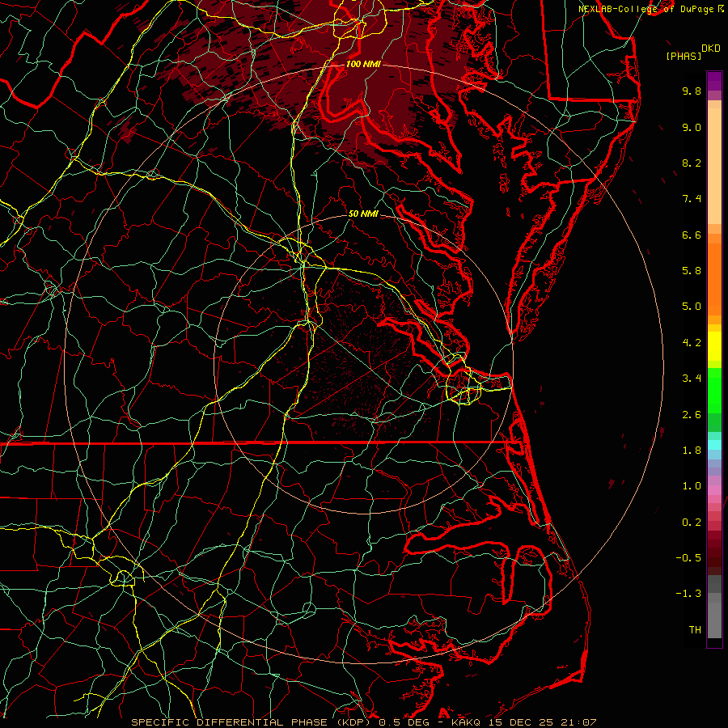This screenshot has height=728, width=728.
Task: Click the yellow band of the color scale
Action: (714, 346)
